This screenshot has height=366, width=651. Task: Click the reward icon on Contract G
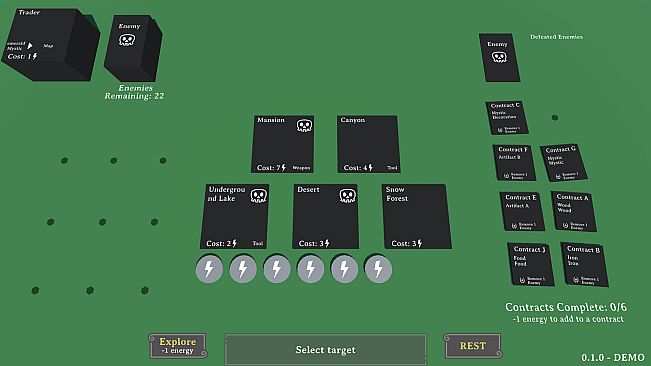click(x=558, y=176)
